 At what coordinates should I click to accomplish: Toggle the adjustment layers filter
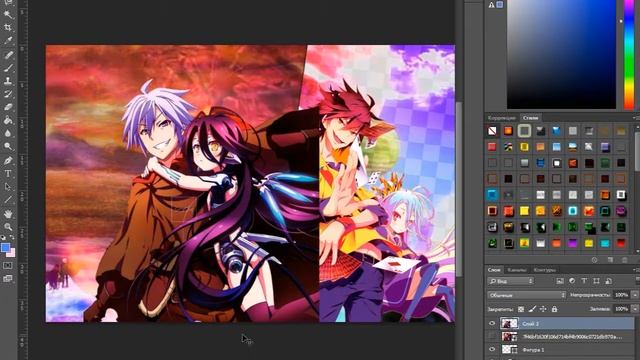[572, 281]
